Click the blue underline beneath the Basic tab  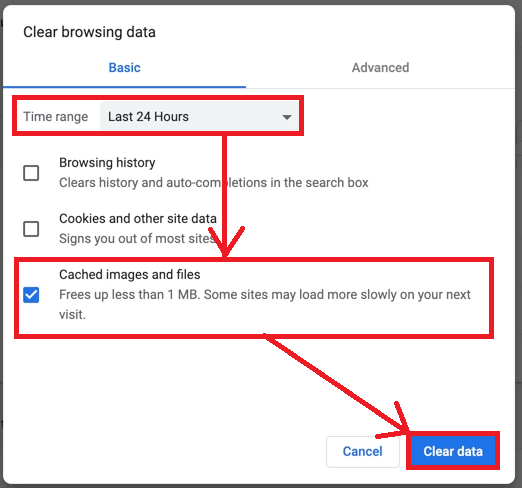tap(124, 87)
